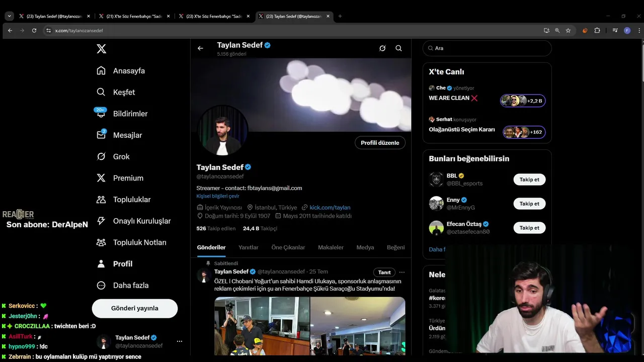This screenshot has width=644, height=362.
Task: Open left photo in pinned post
Action: 262,326
